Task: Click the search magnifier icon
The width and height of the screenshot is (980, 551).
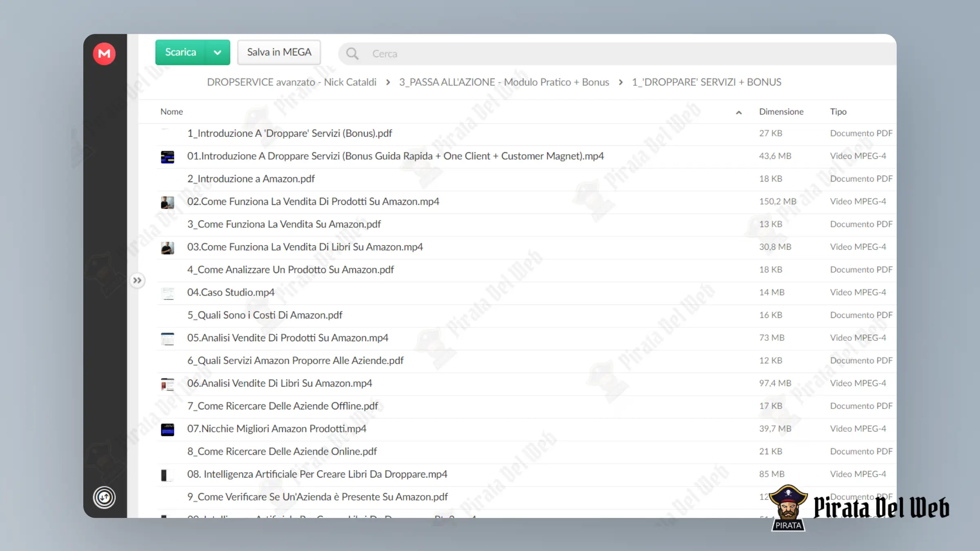Action: [x=352, y=53]
